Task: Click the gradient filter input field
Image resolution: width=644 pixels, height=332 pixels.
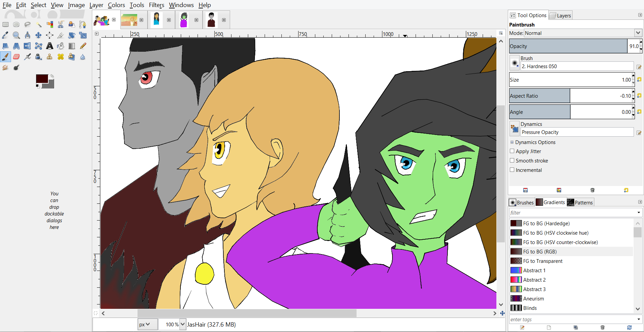Action: pos(572,212)
